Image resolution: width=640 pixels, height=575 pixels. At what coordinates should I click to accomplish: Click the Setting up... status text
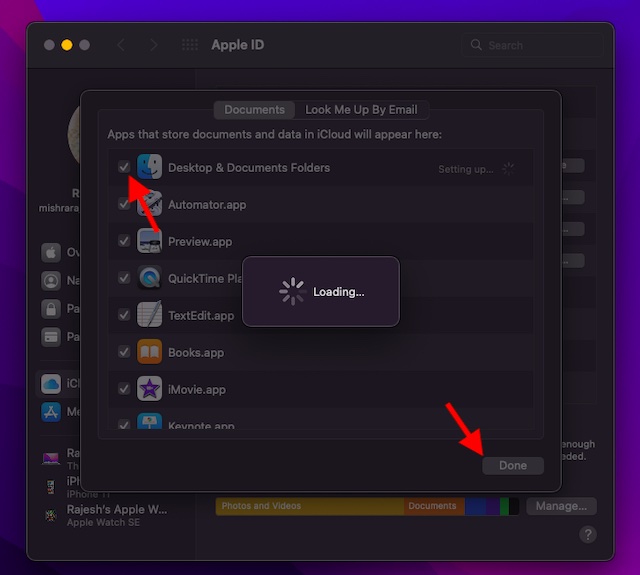(x=466, y=169)
